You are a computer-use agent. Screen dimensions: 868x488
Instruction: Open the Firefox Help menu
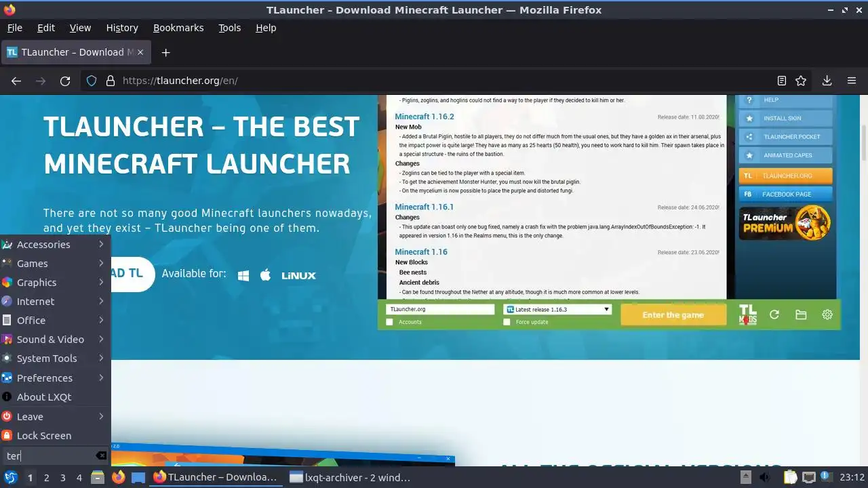click(x=266, y=28)
